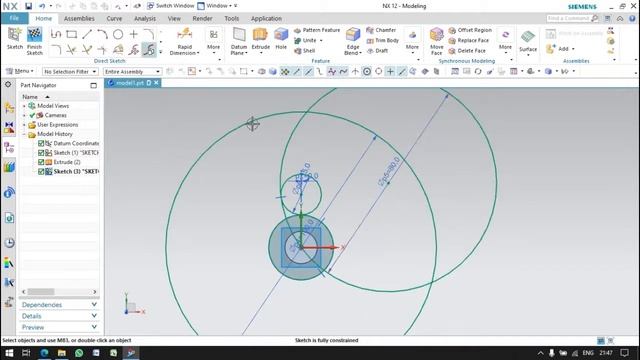The height and width of the screenshot is (360, 640).
Task: Click the Save icon in the title bar
Action: coord(28,6)
